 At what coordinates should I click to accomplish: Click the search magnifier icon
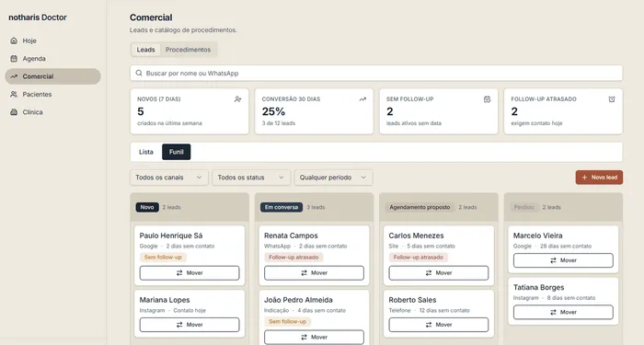pos(139,73)
